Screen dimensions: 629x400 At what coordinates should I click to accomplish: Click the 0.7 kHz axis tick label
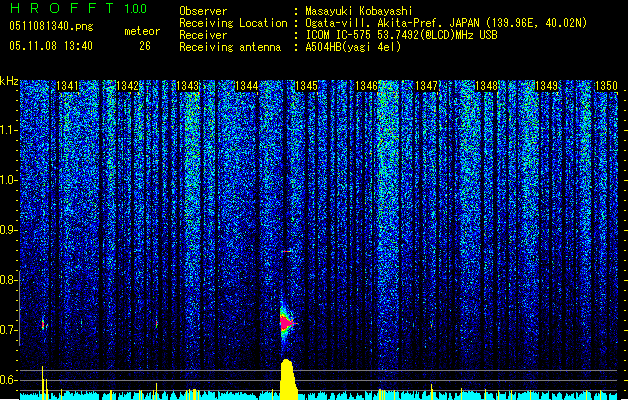click(8, 330)
